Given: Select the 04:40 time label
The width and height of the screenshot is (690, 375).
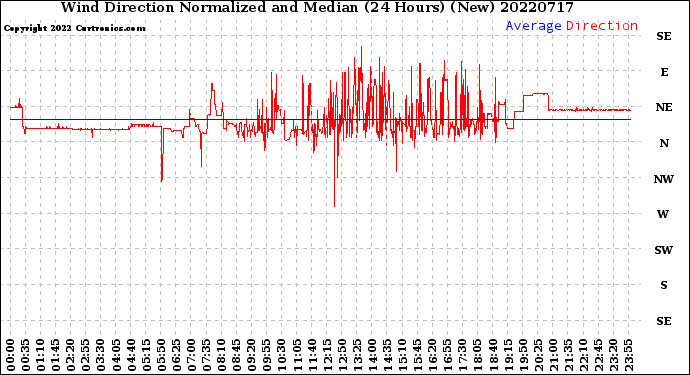Looking at the screenshot, I should click(x=131, y=355).
